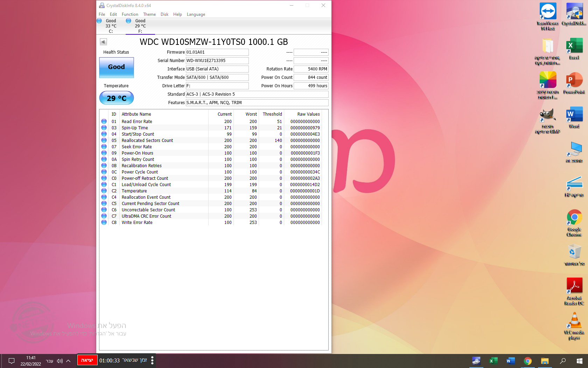Click status icon for Read Error Rate
The width and height of the screenshot is (588, 368).
pos(104,122)
